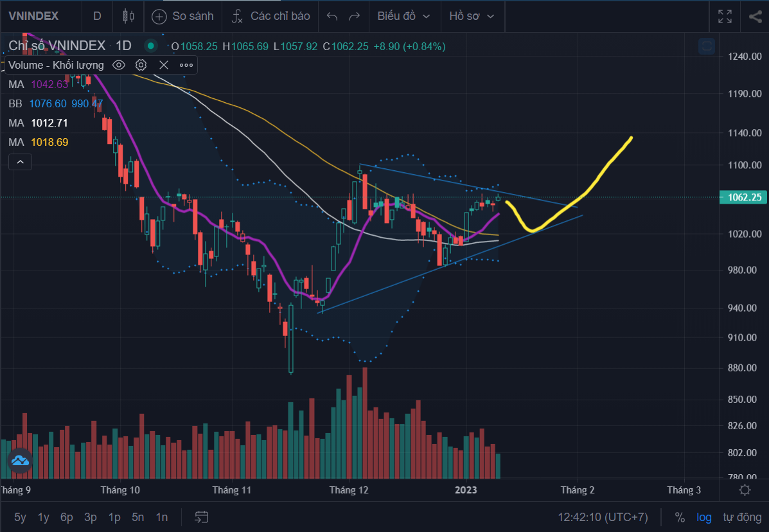
Task: Click the So sánh compare button
Action: pos(183,16)
